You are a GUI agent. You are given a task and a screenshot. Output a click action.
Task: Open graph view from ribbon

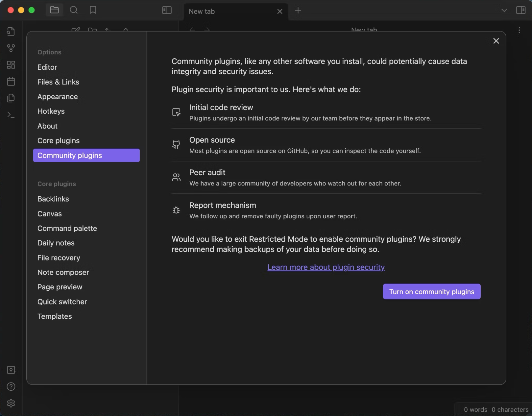[11, 48]
